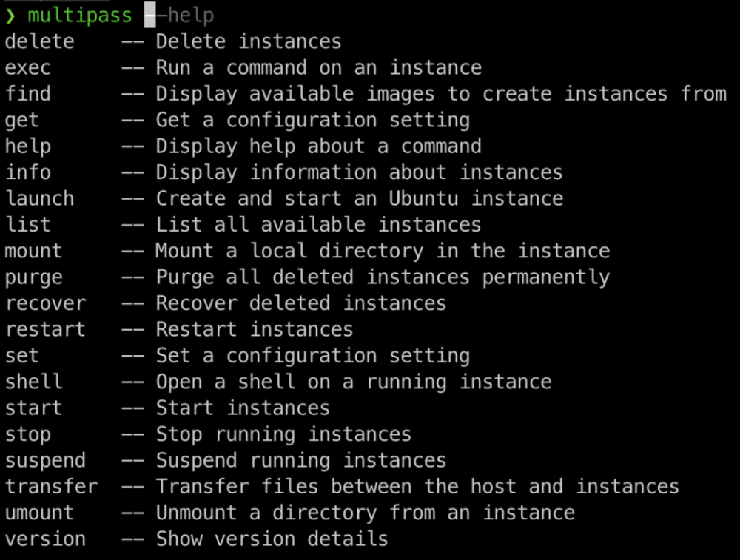Choose the 'suspend' completion option
This screenshot has height=560, width=740.
(45, 460)
